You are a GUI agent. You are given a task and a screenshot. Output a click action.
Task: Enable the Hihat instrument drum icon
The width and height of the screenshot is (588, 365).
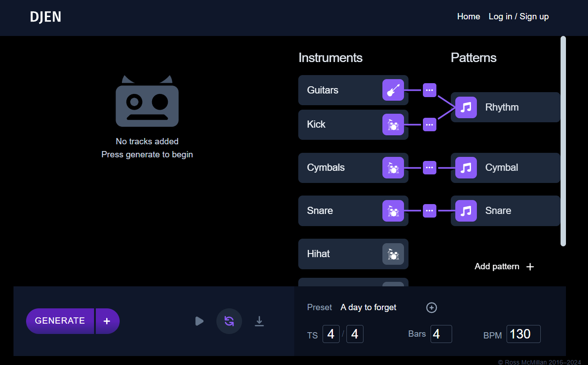[x=393, y=254]
